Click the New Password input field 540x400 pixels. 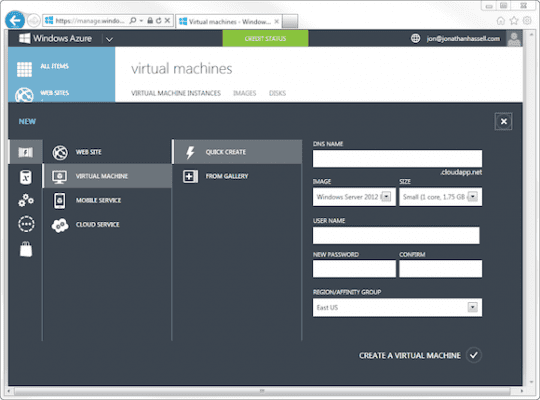[354, 268]
